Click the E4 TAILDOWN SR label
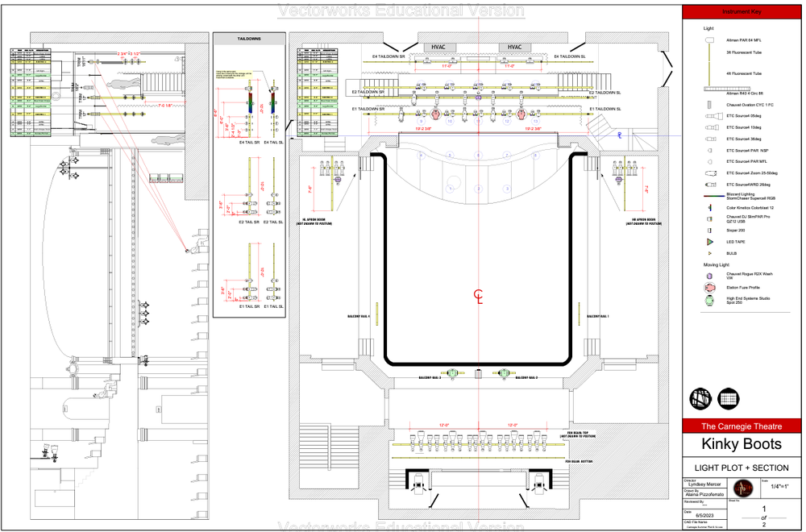 pos(388,56)
